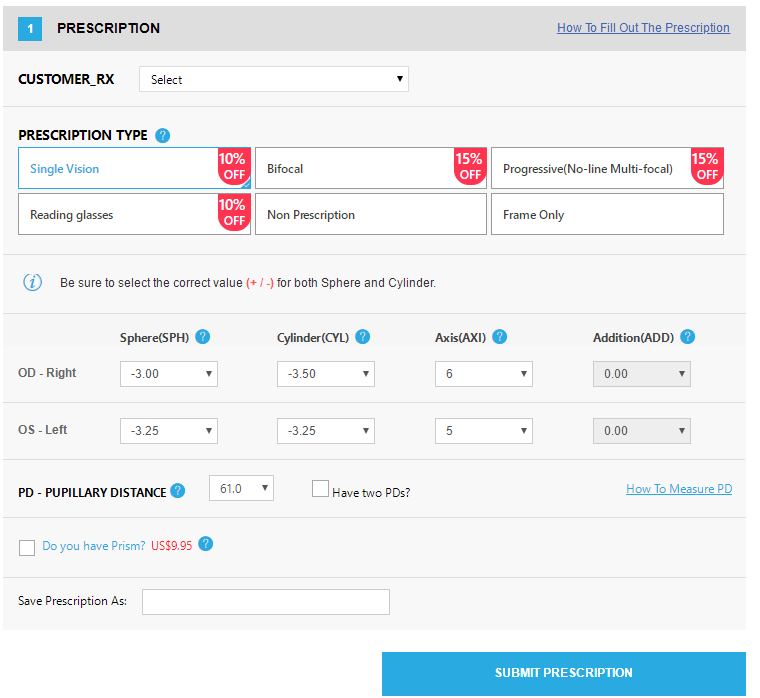This screenshot has width=760, height=698.
Task: Click the Prescription Type help icon
Action: click(x=163, y=136)
